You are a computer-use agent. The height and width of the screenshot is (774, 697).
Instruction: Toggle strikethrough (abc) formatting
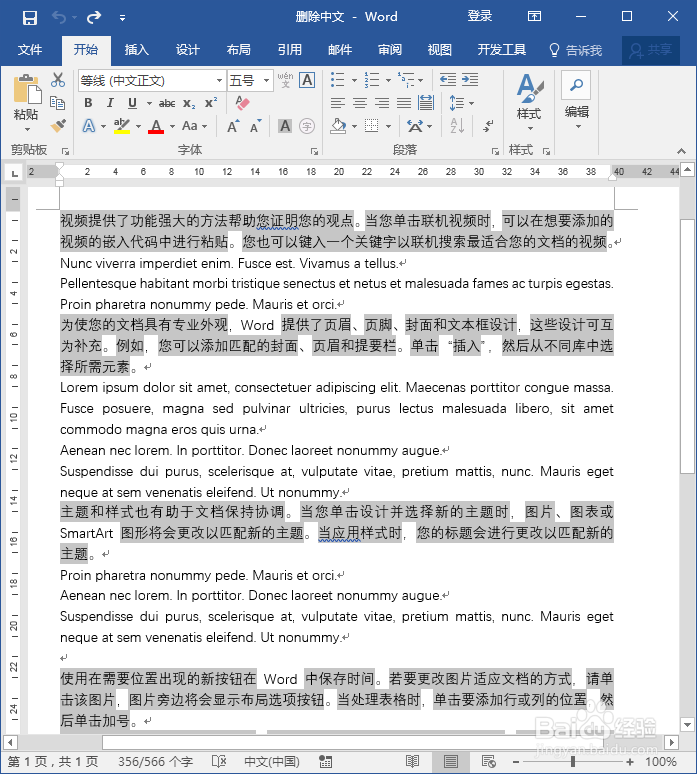coord(167,103)
